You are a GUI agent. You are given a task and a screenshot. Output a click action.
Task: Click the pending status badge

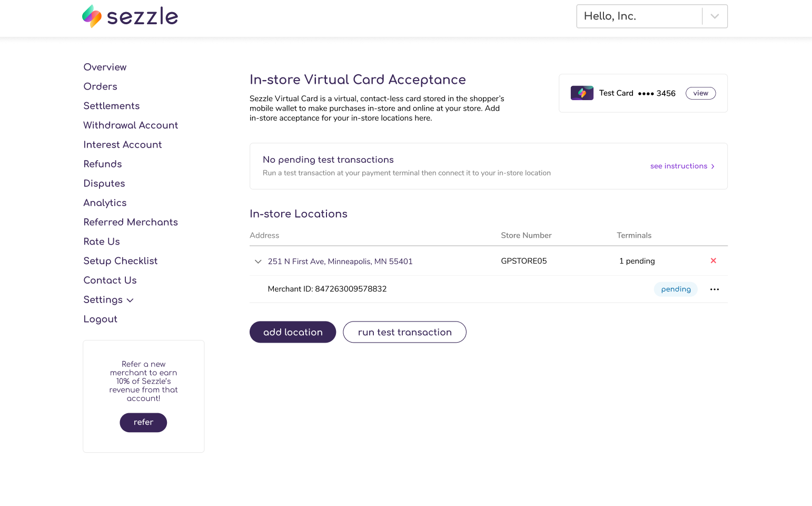676,289
